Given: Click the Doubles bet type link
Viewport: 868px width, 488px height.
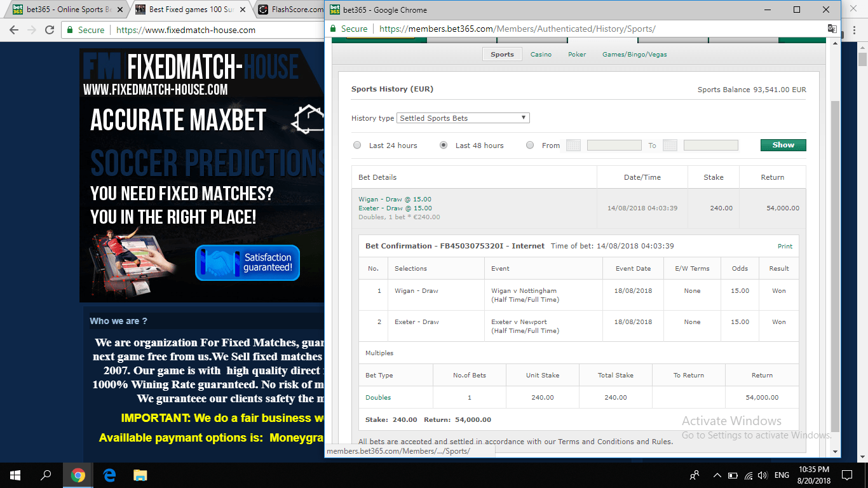Looking at the screenshot, I should click(378, 398).
